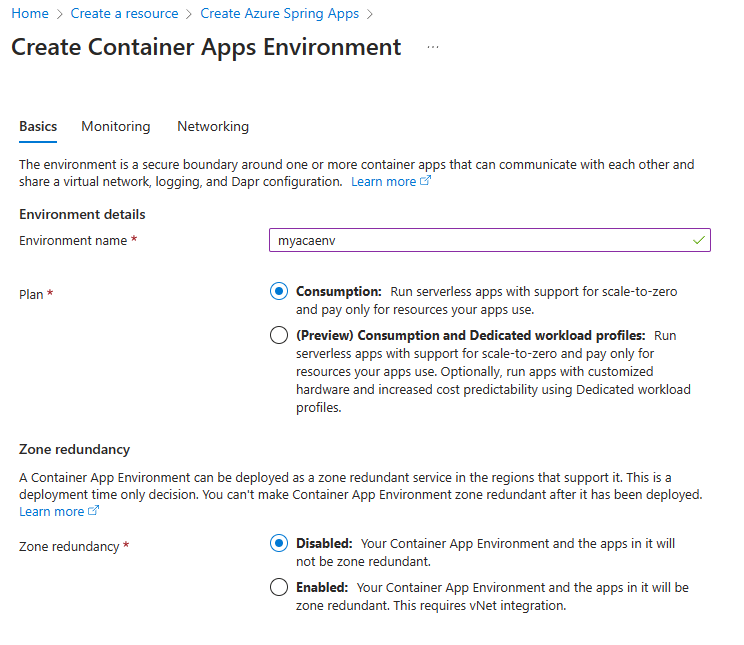Select Consumption and Dedicated workload profiles option
The width and height of the screenshot is (744, 645).
[x=279, y=335]
